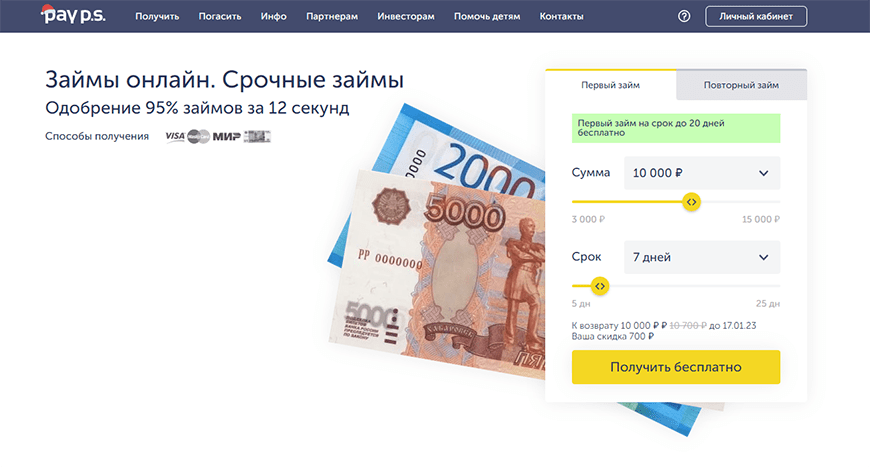Viewport: 870px width, 467px height.
Task: Click the Visa payment icon
Action: coord(175,136)
